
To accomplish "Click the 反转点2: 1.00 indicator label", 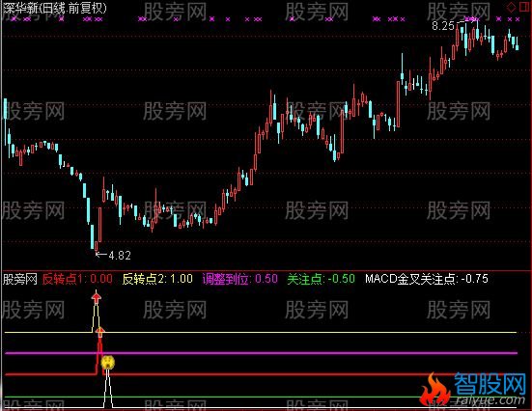I will pos(157,279).
